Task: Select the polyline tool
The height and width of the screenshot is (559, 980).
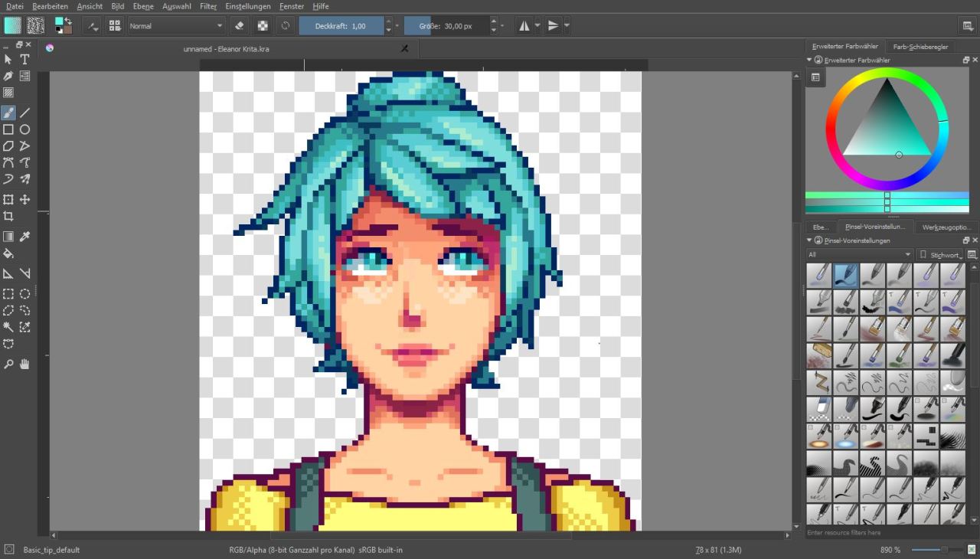Action: pos(24,145)
